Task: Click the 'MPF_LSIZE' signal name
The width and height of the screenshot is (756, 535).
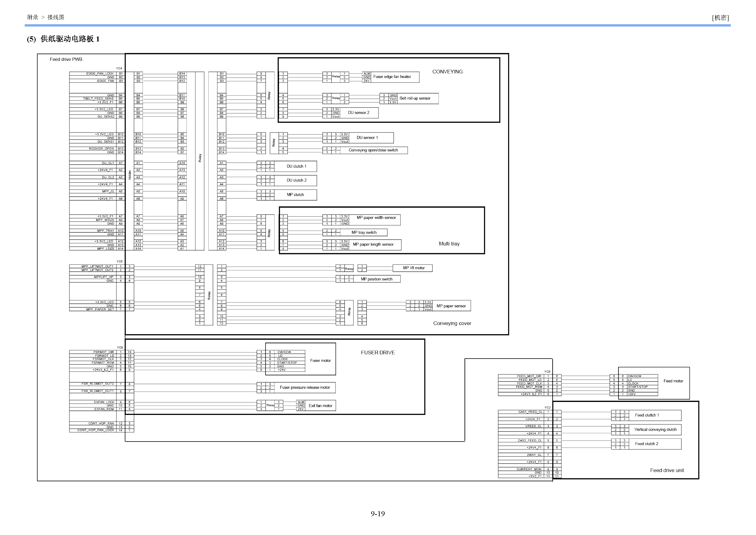Action: 106,249
